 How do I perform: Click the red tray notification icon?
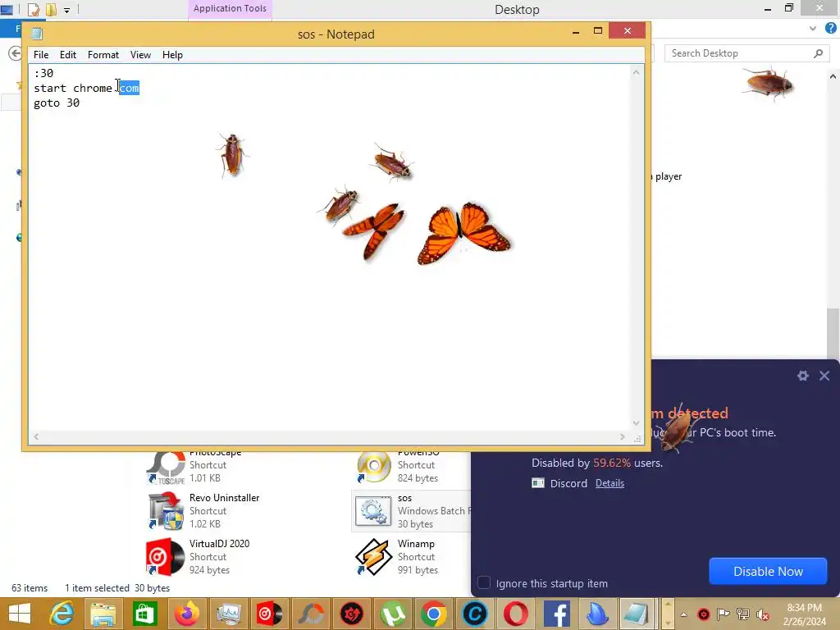704,614
